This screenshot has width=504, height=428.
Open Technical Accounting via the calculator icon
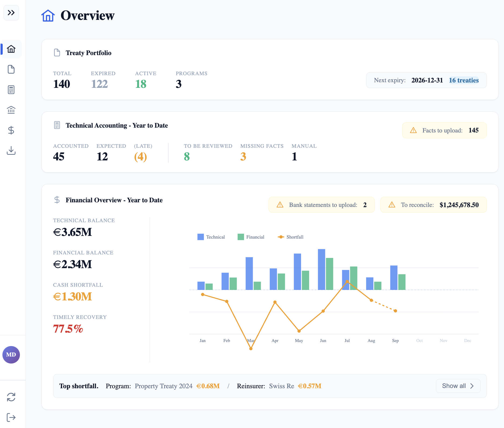pos(11,89)
